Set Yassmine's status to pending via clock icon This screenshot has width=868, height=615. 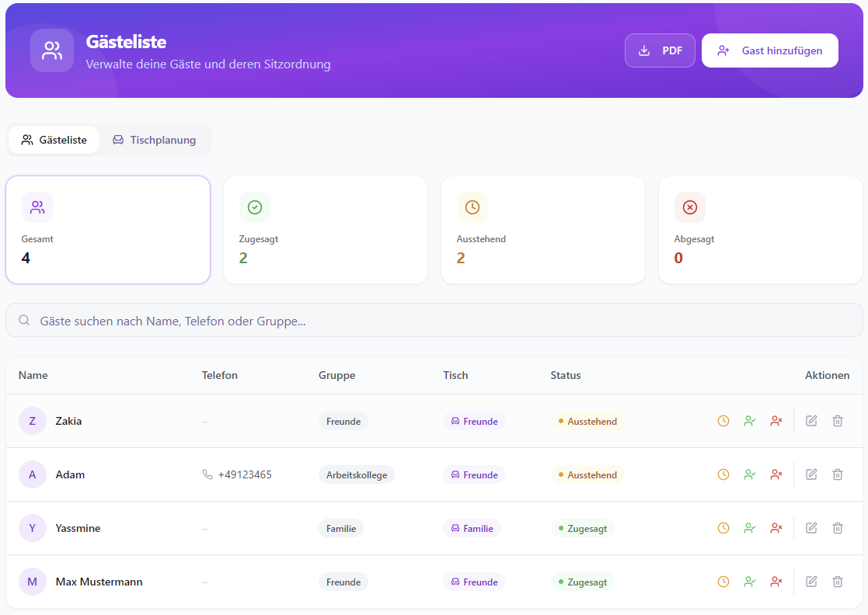point(723,528)
